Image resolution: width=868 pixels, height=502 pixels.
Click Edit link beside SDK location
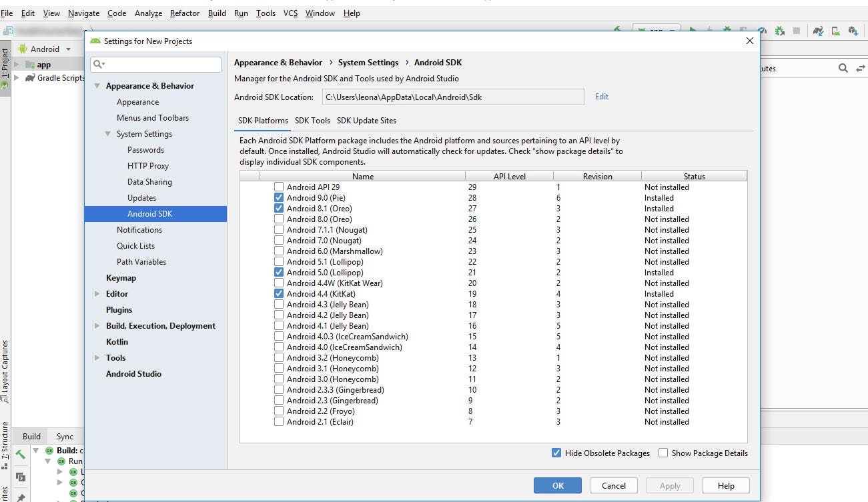(x=602, y=97)
